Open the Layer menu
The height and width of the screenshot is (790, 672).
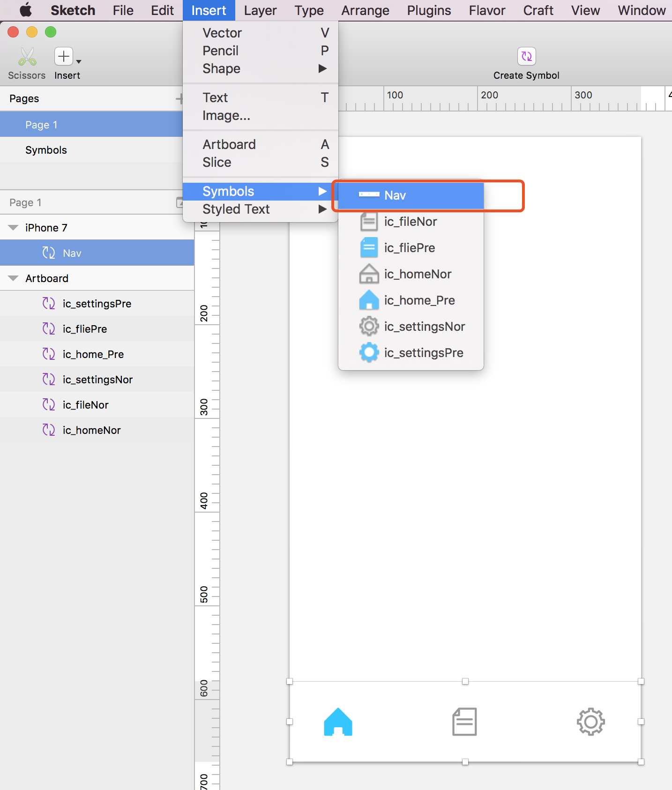tap(260, 10)
